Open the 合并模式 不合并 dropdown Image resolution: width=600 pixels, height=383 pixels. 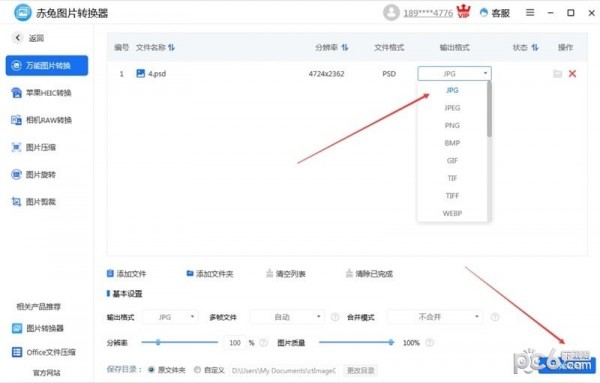pos(435,317)
